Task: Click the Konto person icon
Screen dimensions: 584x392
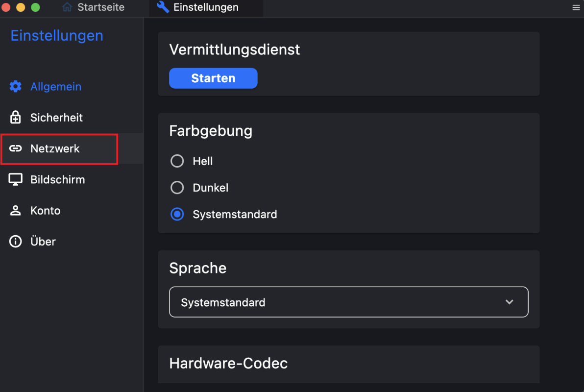Action: (x=15, y=211)
